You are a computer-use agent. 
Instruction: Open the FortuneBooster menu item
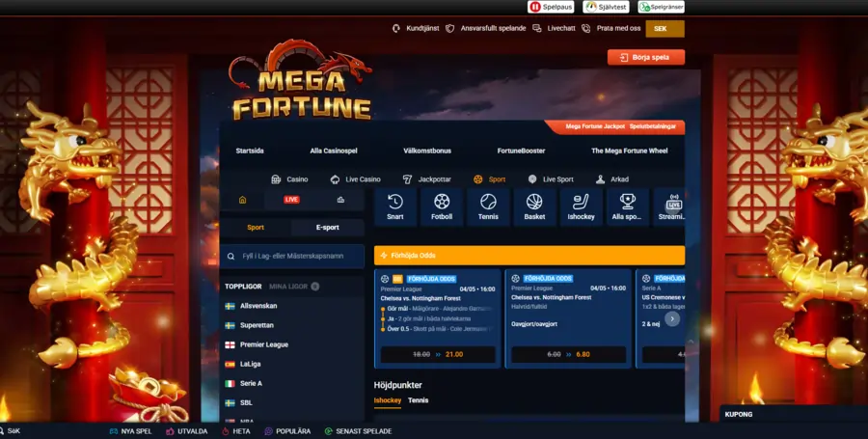pyautogui.click(x=521, y=151)
